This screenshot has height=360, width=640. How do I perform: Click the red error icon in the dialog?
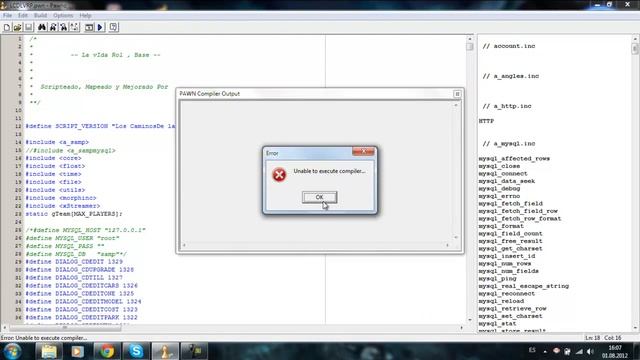pos(279,175)
